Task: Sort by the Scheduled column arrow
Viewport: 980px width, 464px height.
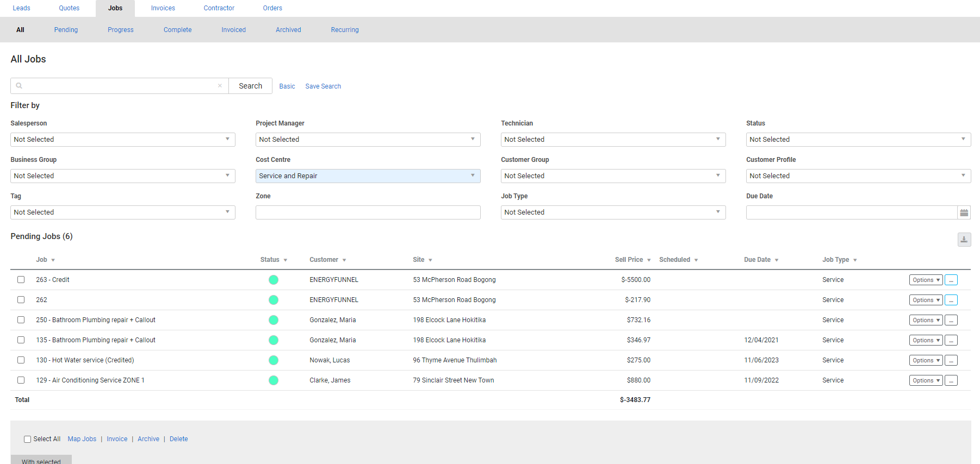Action: pyautogui.click(x=696, y=260)
